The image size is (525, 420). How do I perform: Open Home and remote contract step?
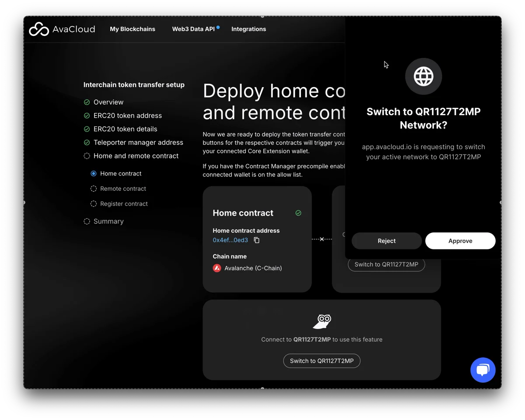(136, 156)
